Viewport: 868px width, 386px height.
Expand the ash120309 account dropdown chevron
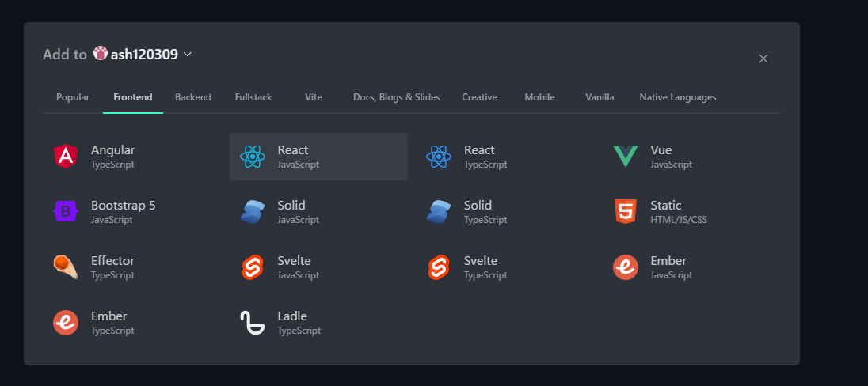click(187, 55)
